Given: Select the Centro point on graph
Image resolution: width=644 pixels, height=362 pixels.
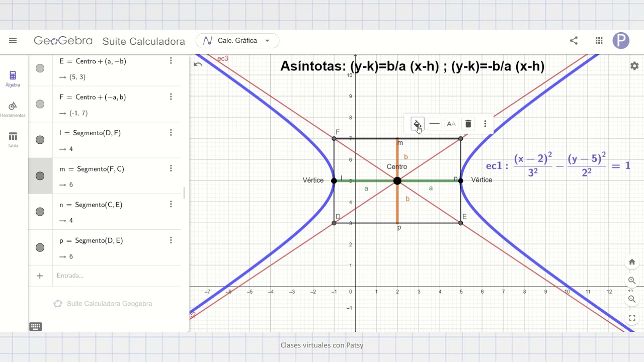Looking at the screenshot, I should [x=397, y=180].
